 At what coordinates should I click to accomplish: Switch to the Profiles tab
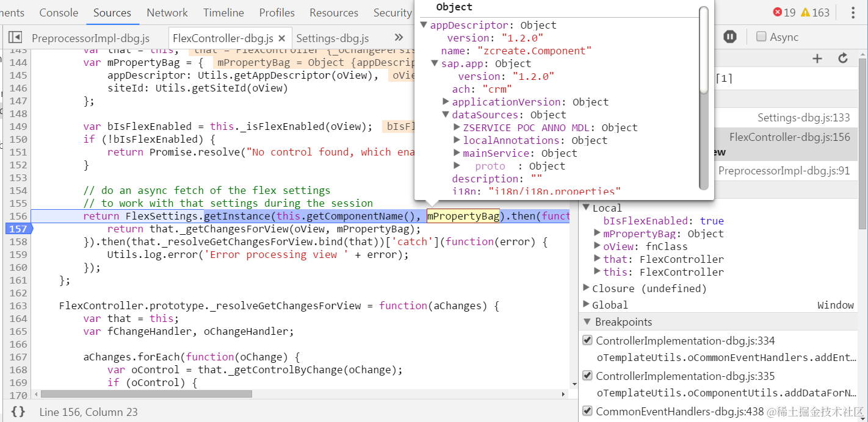(x=277, y=12)
